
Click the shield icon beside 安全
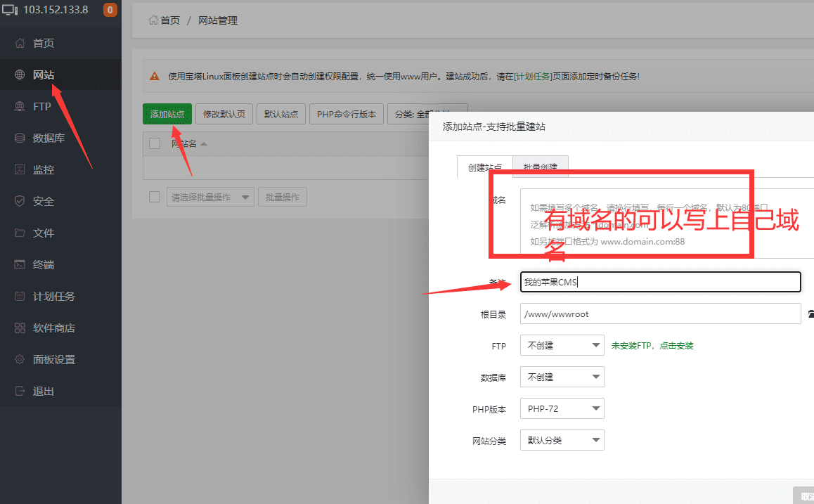[x=20, y=202]
